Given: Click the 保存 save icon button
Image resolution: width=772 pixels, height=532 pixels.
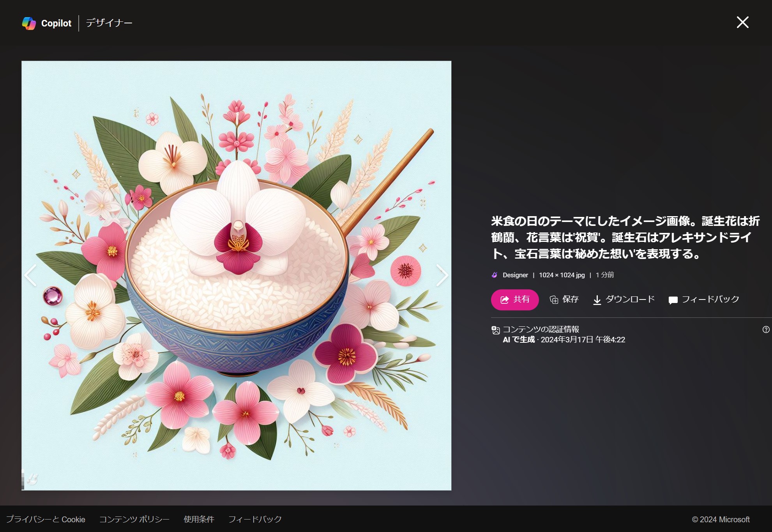Looking at the screenshot, I should pos(554,299).
